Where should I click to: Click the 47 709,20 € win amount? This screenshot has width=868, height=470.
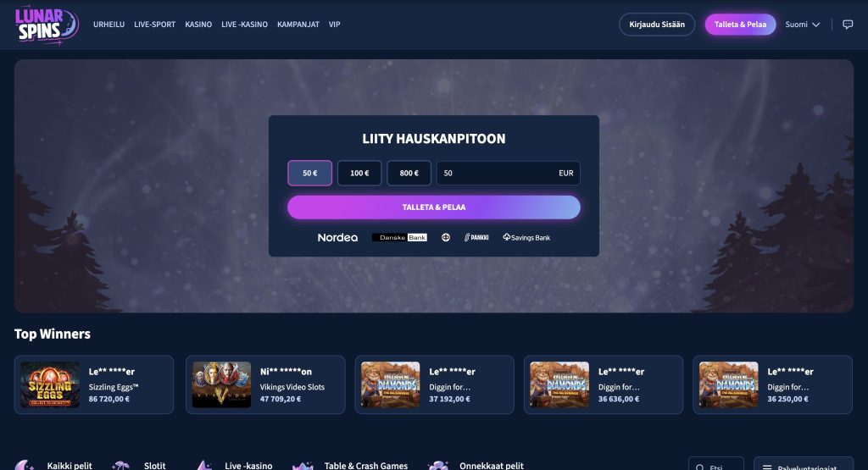pyautogui.click(x=281, y=399)
